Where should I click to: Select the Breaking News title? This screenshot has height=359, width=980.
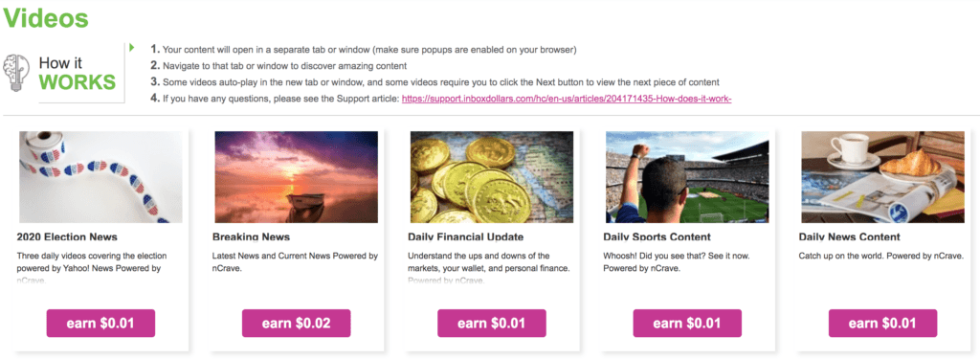(252, 237)
